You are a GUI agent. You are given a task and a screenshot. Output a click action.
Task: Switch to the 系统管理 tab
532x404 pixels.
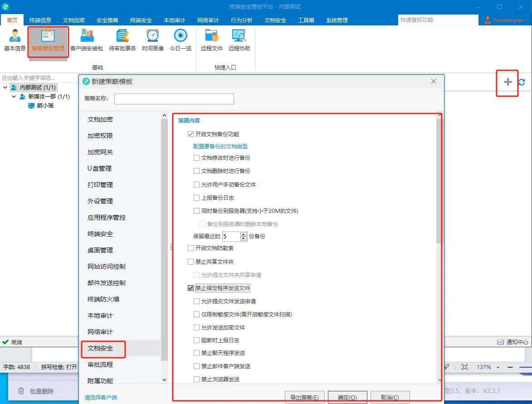point(337,20)
